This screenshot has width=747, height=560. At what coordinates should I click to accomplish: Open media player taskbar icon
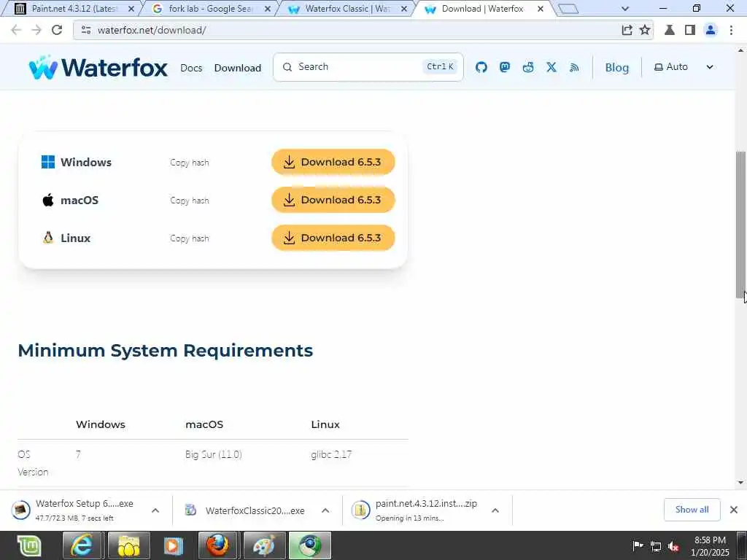(x=173, y=545)
